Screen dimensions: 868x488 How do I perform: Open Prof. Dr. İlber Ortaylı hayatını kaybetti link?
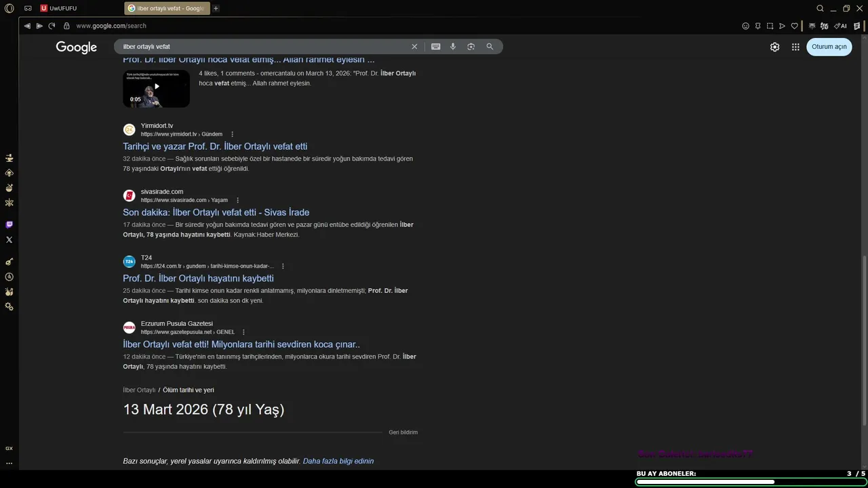tap(198, 278)
